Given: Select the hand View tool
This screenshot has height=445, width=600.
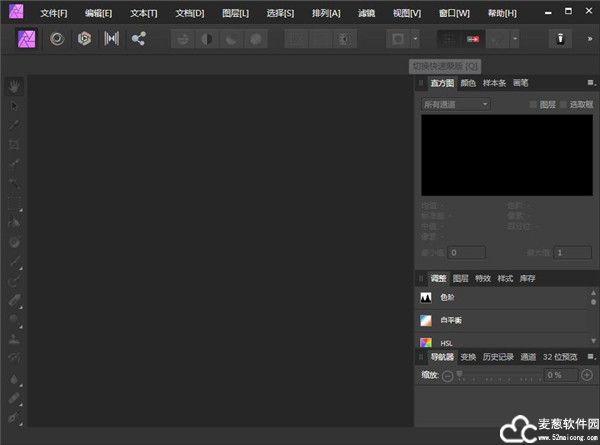Looking at the screenshot, I should point(15,86).
